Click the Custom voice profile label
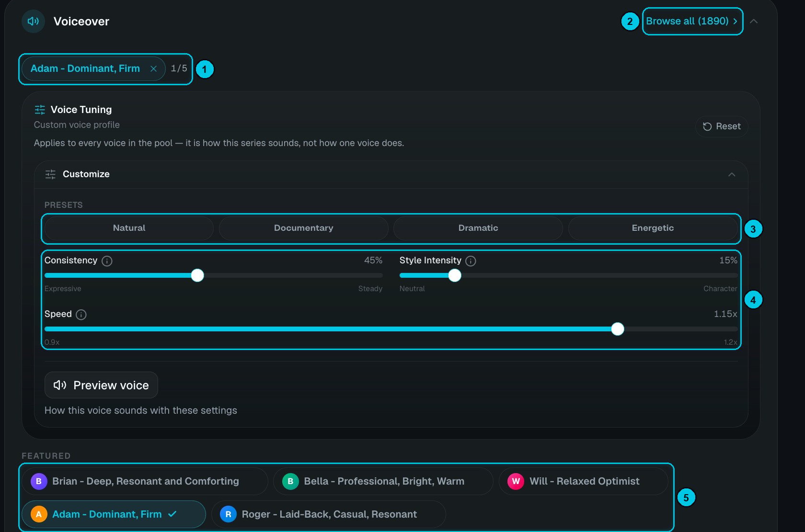Image resolution: width=805 pixels, height=532 pixels. [x=77, y=125]
